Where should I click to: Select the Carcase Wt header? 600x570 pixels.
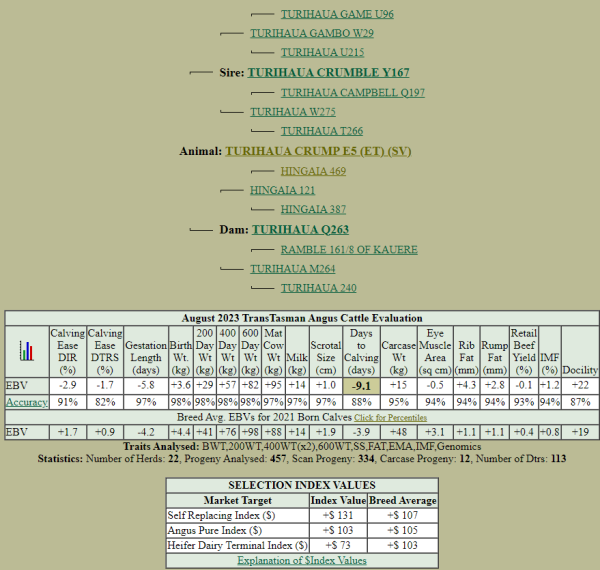[x=398, y=352]
